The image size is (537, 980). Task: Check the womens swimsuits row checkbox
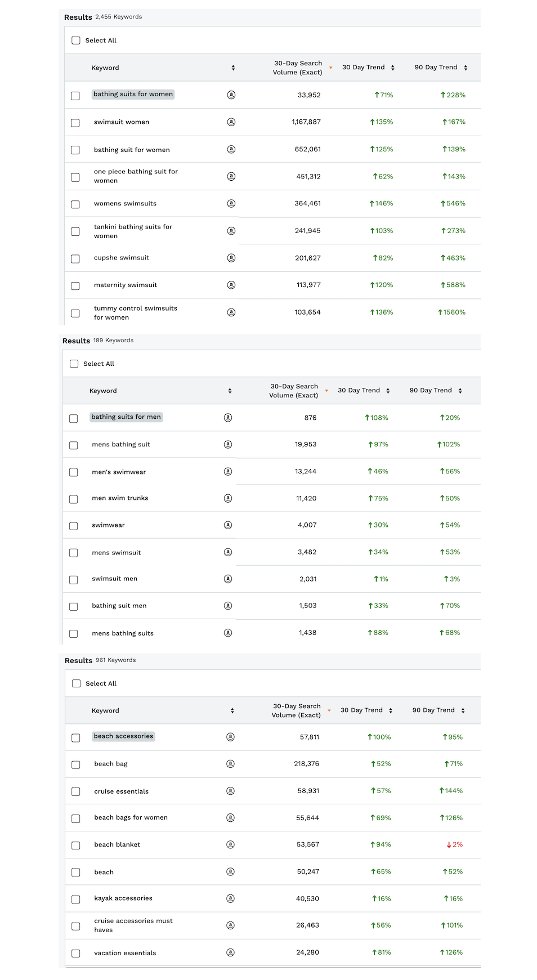(x=75, y=204)
